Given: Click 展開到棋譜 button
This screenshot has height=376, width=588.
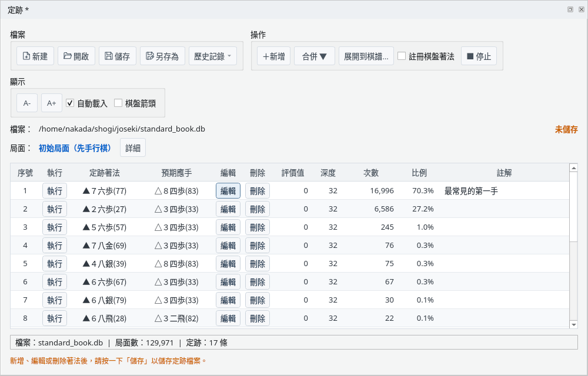Looking at the screenshot, I should pos(366,56).
